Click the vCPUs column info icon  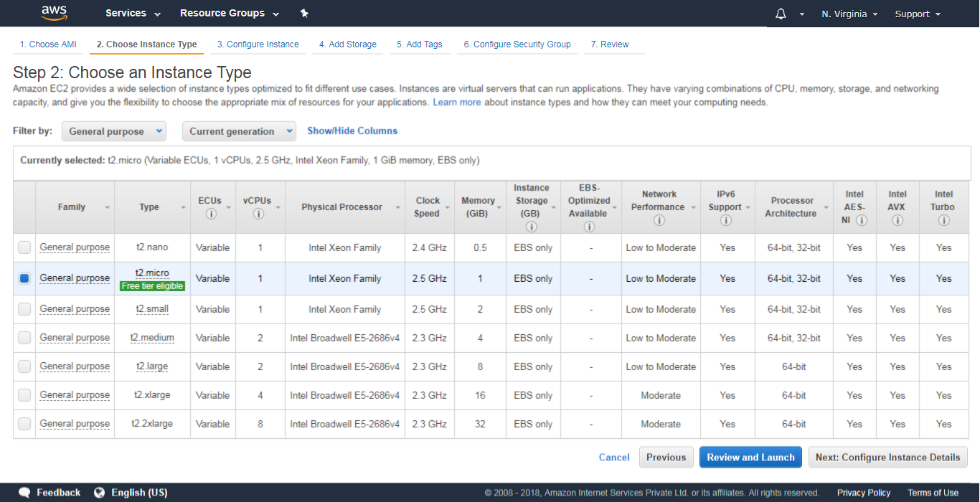point(258,214)
